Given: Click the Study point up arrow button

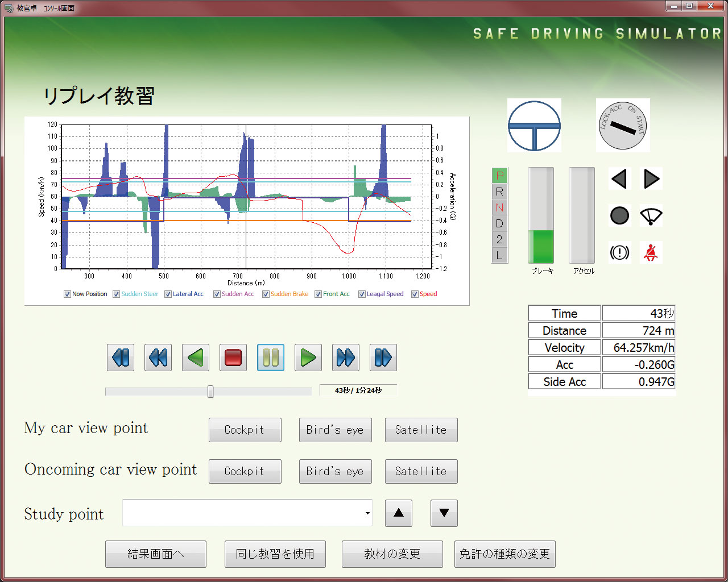Looking at the screenshot, I should [399, 513].
